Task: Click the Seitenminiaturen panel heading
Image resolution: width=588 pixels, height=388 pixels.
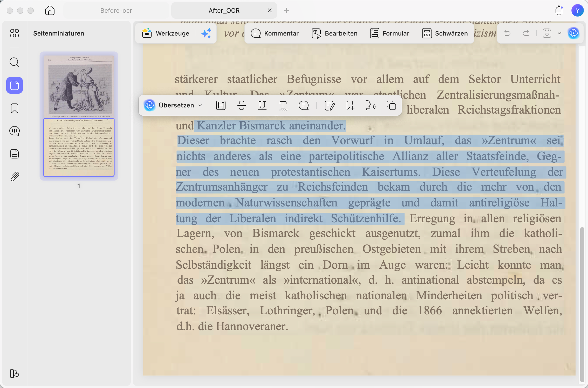Action: pyautogui.click(x=59, y=33)
